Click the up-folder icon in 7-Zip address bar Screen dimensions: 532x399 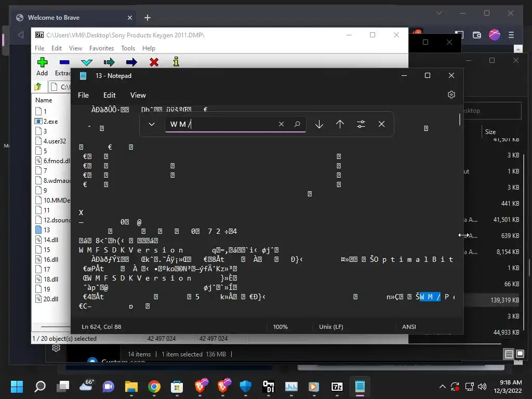point(38,87)
